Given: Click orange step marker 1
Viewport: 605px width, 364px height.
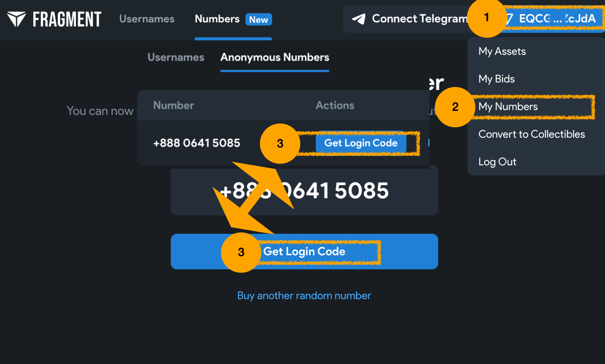Looking at the screenshot, I should [487, 18].
